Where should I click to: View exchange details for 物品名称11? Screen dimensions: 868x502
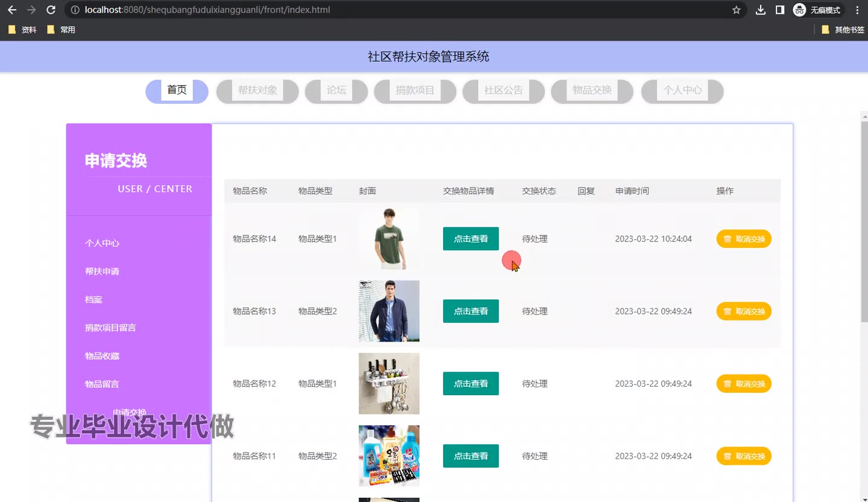tap(471, 456)
